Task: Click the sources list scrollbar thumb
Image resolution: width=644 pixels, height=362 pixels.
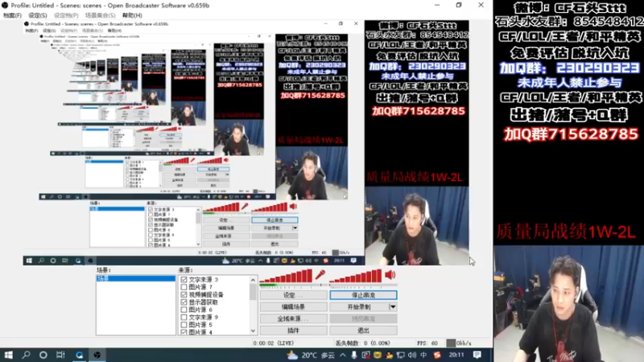Action: pos(253,292)
